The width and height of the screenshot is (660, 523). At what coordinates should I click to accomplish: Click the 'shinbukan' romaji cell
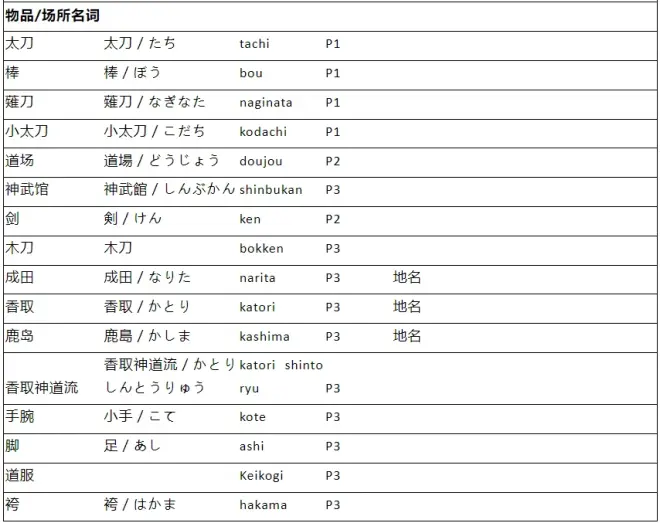(x=270, y=190)
